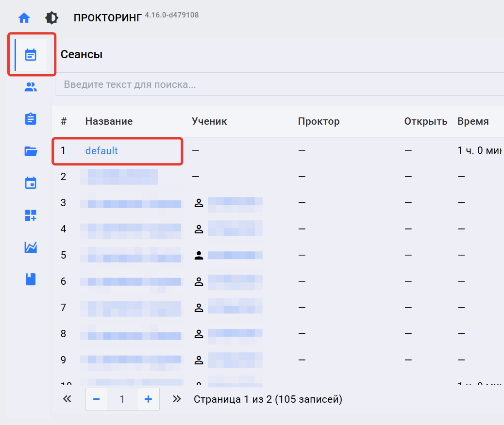
Task: Open the bookmark book sidebar icon
Action: pos(31,279)
